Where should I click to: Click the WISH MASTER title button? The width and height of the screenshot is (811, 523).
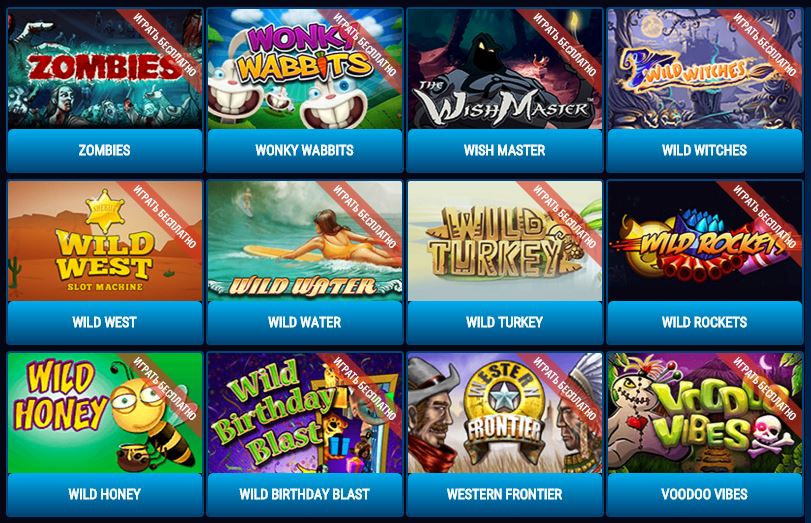pyautogui.click(x=505, y=151)
